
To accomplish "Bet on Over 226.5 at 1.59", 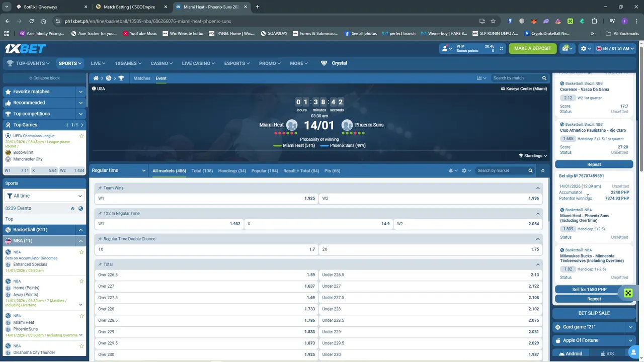I will point(206,275).
